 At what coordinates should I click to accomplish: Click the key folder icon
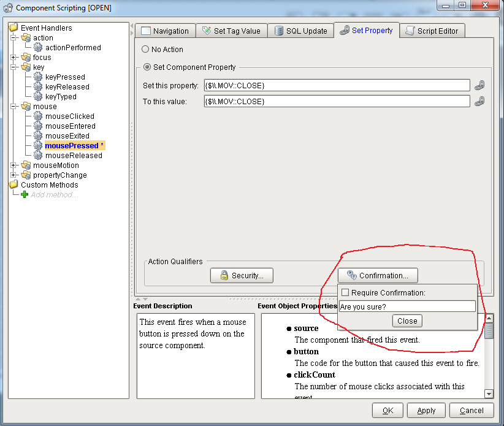[x=26, y=67]
